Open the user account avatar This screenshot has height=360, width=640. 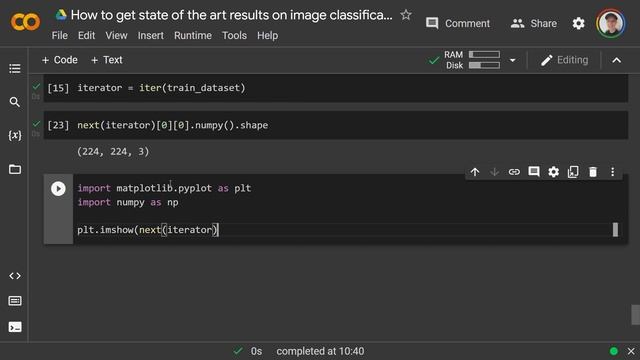[611, 23]
